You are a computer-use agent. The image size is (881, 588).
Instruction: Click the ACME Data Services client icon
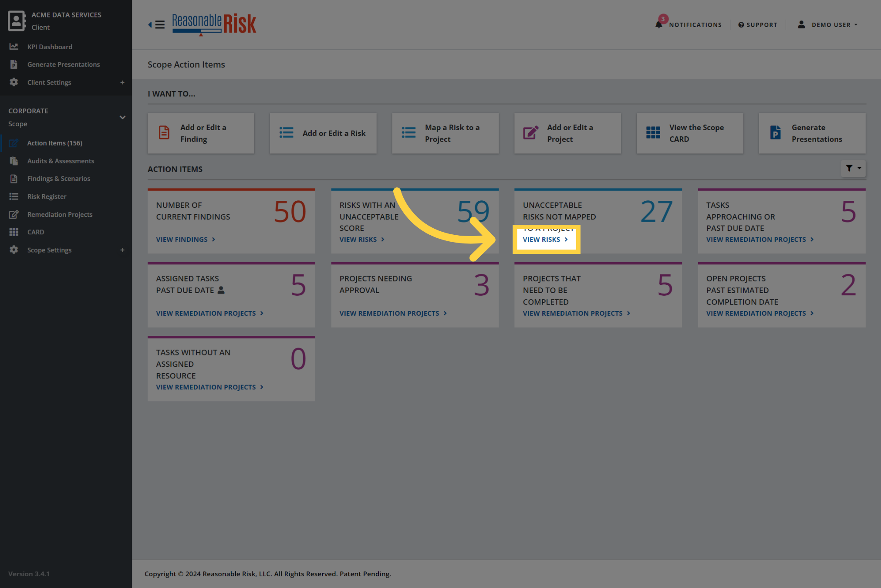point(17,21)
